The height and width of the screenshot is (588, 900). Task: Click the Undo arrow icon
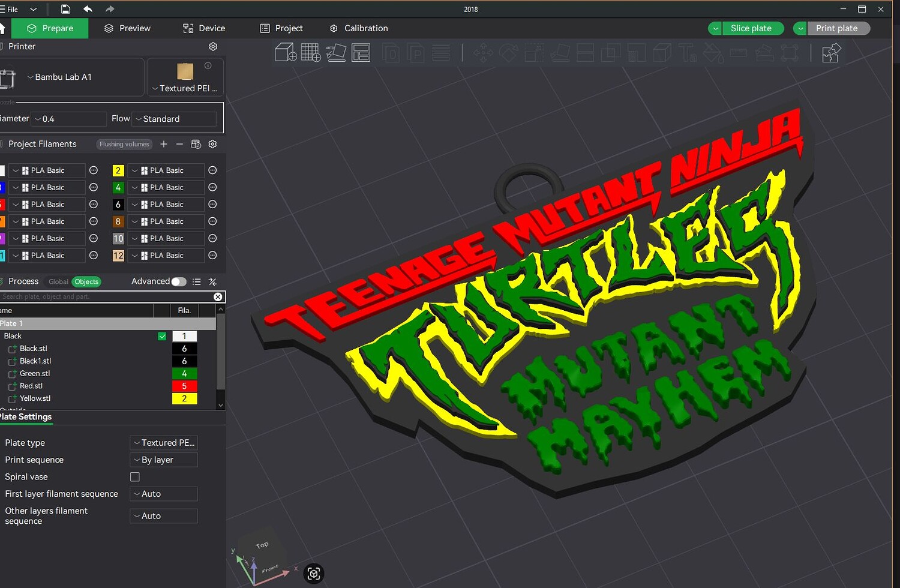(88, 9)
